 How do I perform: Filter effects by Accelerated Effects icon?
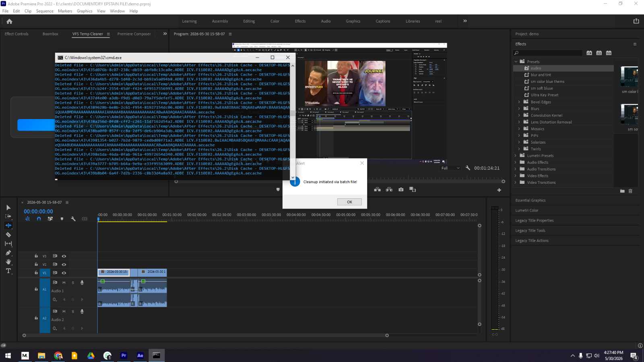[x=589, y=53]
